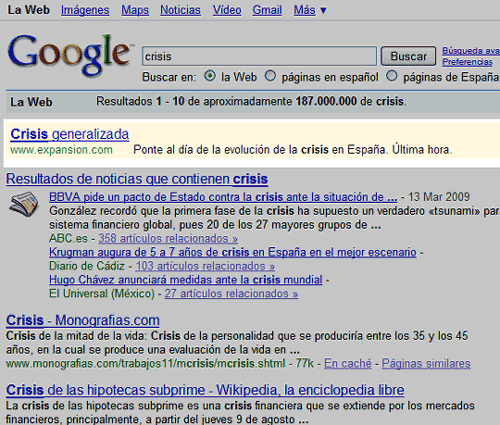Select the 'la Web' radio button
Viewport: 500px width, 425px height.
[210, 76]
